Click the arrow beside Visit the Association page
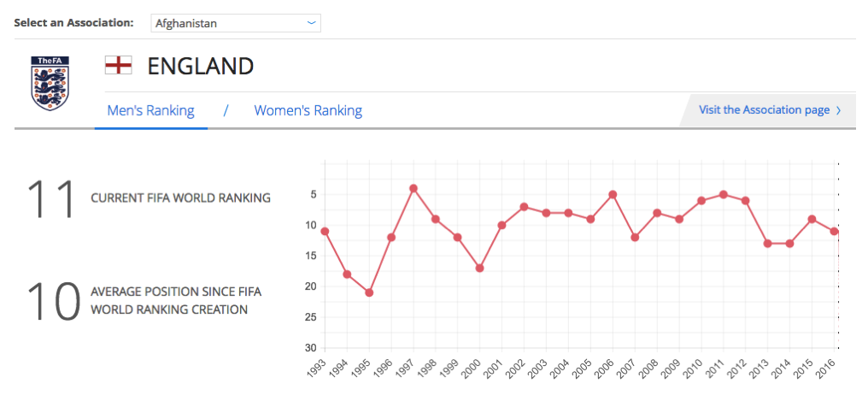 pyautogui.click(x=838, y=110)
